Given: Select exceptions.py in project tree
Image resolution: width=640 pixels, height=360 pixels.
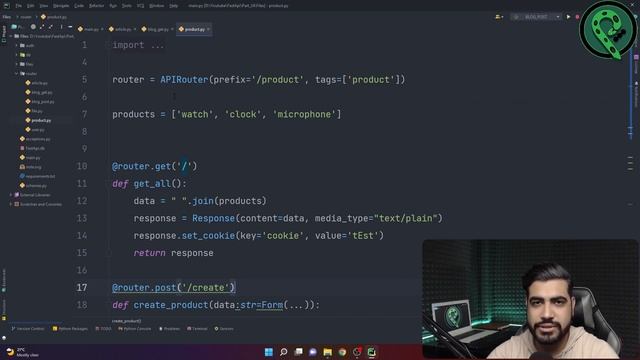Looking at the screenshot, I should click(35, 139).
